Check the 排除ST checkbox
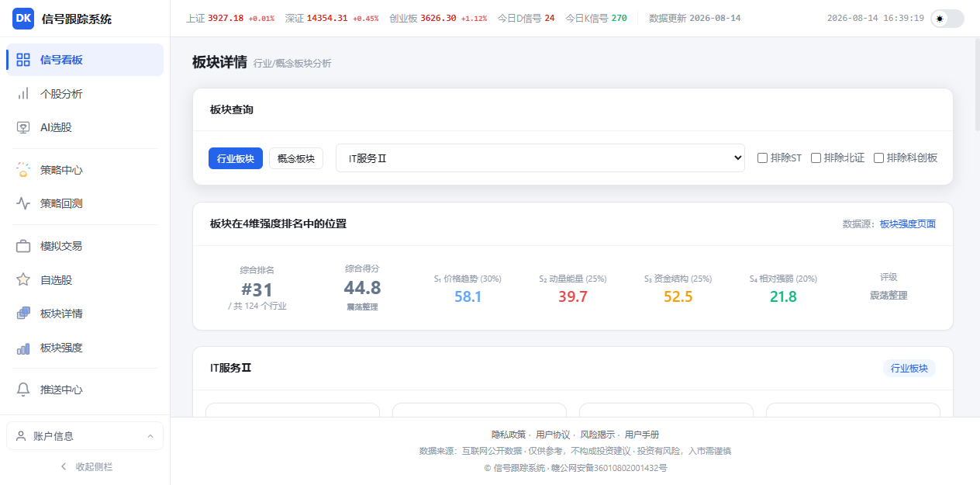The width and height of the screenshot is (980, 485). pyautogui.click(x=763, y=158)
